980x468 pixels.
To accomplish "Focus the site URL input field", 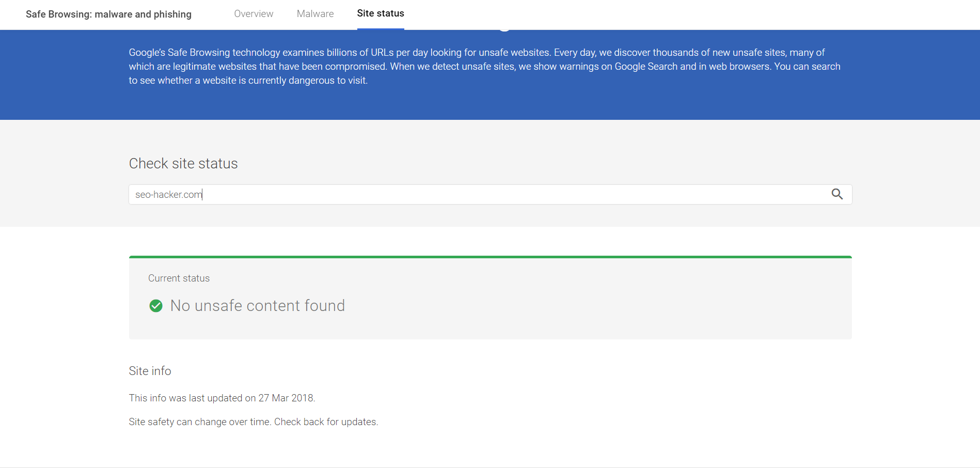I will [x=465, y=195].
